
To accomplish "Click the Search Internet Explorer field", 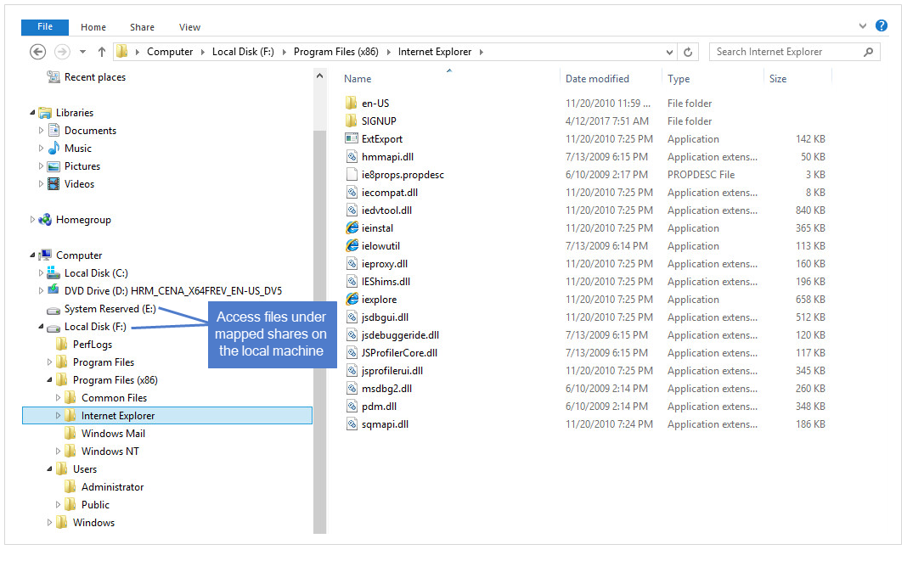I will pos(794,52).
